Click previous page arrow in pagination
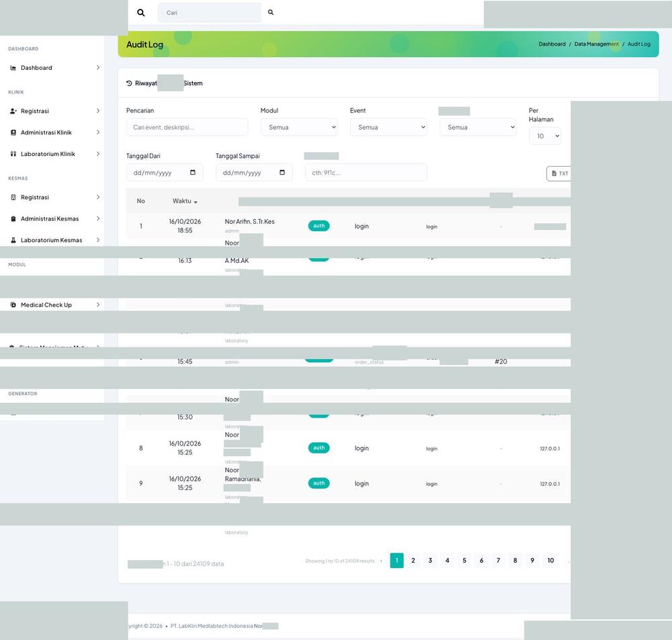Screen dimensions: 672x640 pos(381,561)
